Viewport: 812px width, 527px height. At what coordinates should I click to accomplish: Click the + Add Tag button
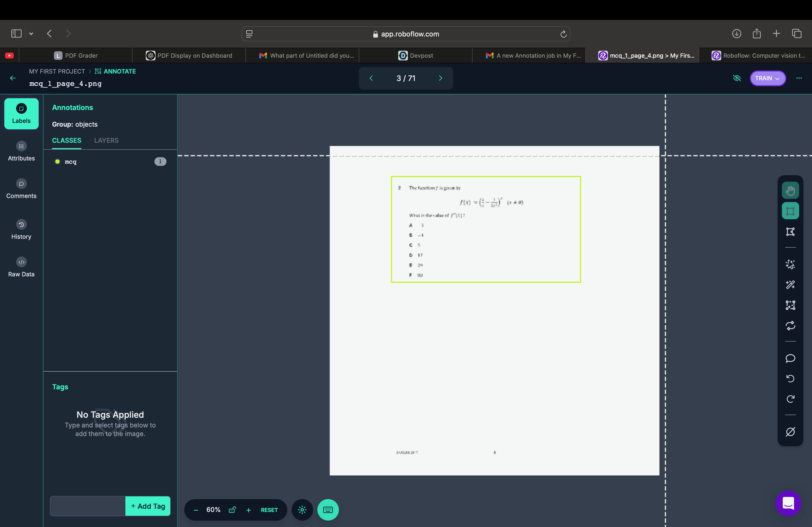pos(148,506)
